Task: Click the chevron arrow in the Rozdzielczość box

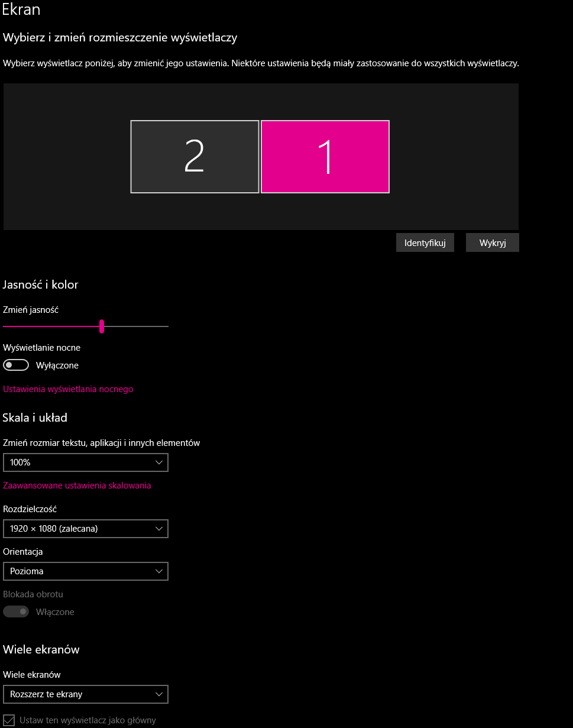Action: [158, 529]
